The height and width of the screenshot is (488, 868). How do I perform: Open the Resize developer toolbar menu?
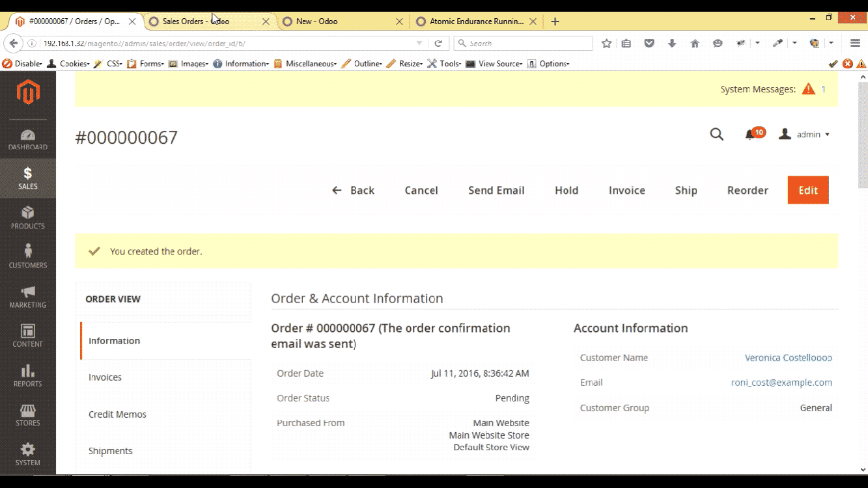click(404, 64)
